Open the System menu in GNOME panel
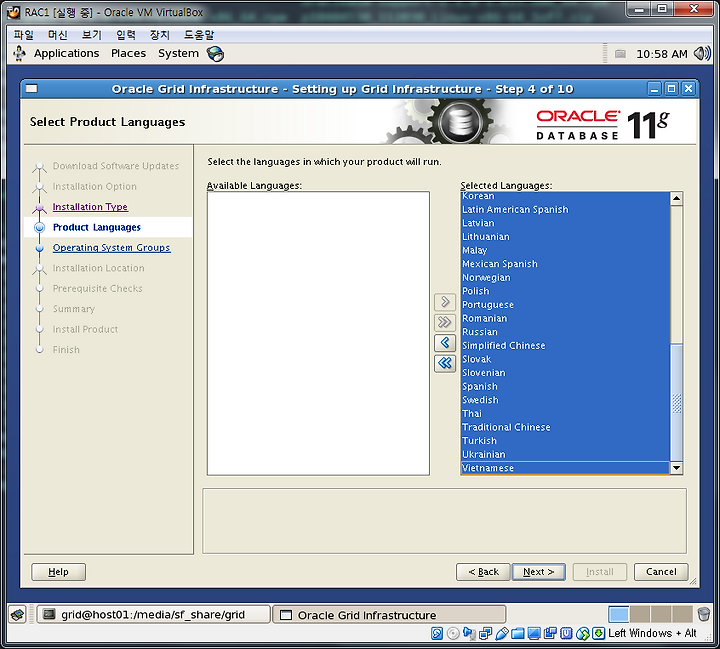 pos(178,54)
